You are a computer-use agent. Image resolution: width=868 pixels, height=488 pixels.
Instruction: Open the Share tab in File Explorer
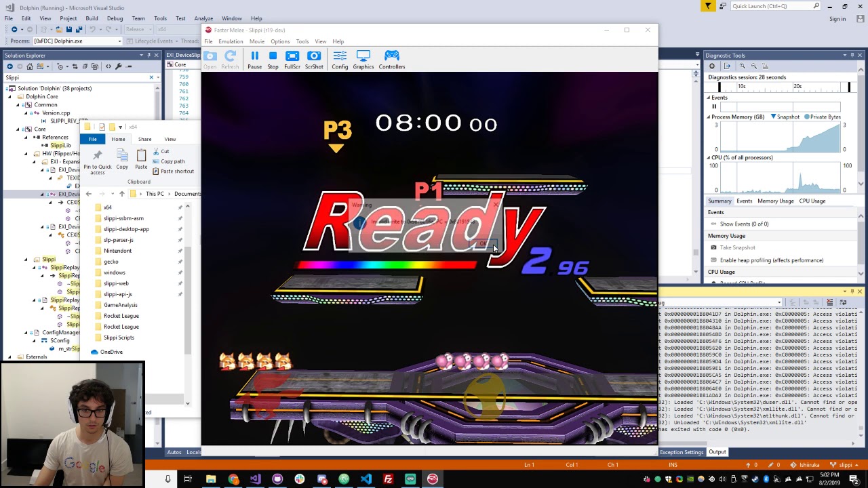tap(144, 139)
